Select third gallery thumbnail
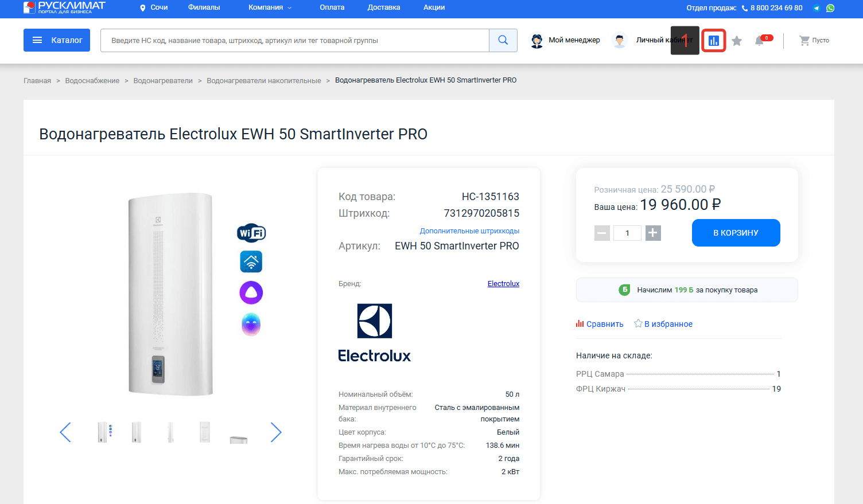 170,432
